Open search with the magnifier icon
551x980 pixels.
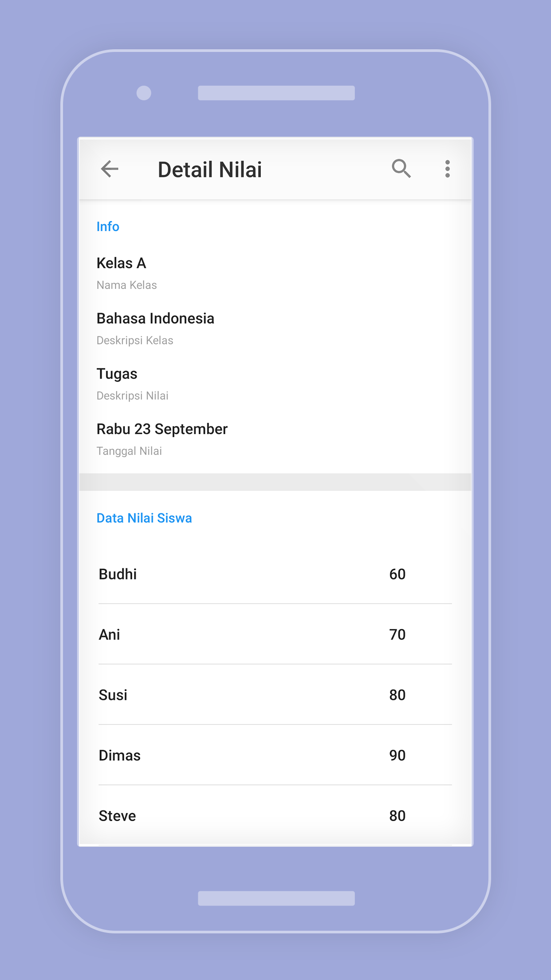click(401, 169)
